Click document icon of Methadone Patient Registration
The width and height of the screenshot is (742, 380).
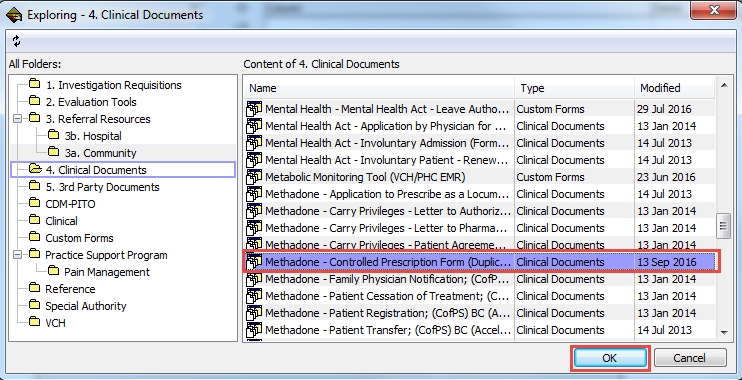[x=254, y=313]
